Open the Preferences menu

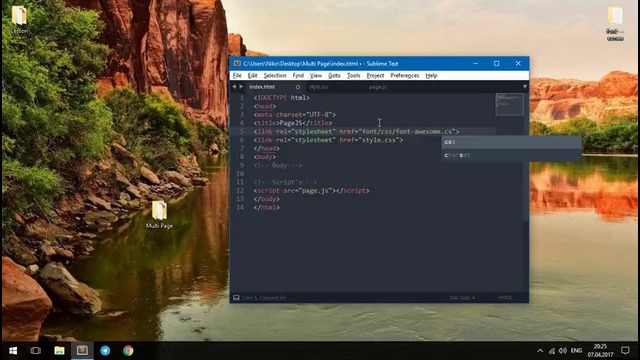point(404,76)
